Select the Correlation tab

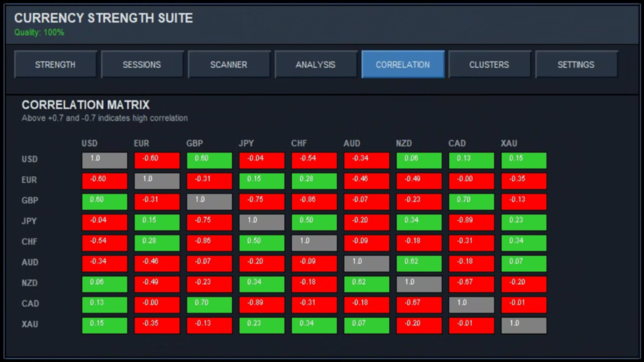tap(403, 64)
